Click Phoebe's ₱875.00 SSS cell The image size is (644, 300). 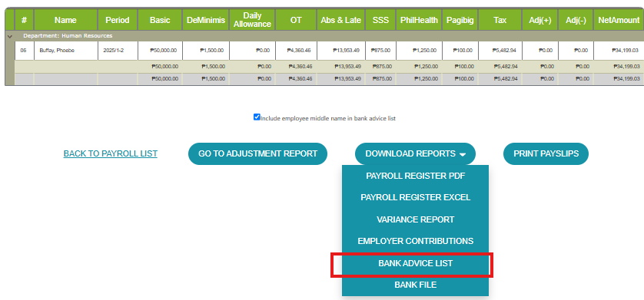[380, 51]
